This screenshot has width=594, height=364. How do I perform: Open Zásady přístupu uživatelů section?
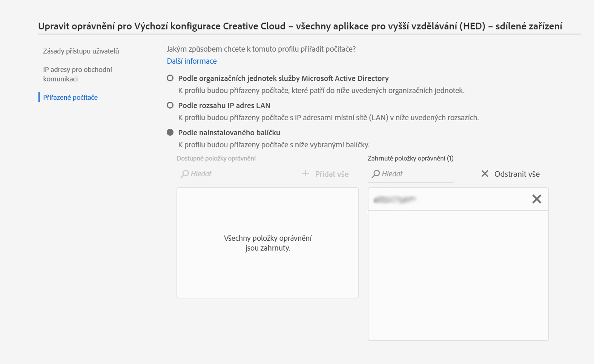pyautogui.click(x=81, y=51)
